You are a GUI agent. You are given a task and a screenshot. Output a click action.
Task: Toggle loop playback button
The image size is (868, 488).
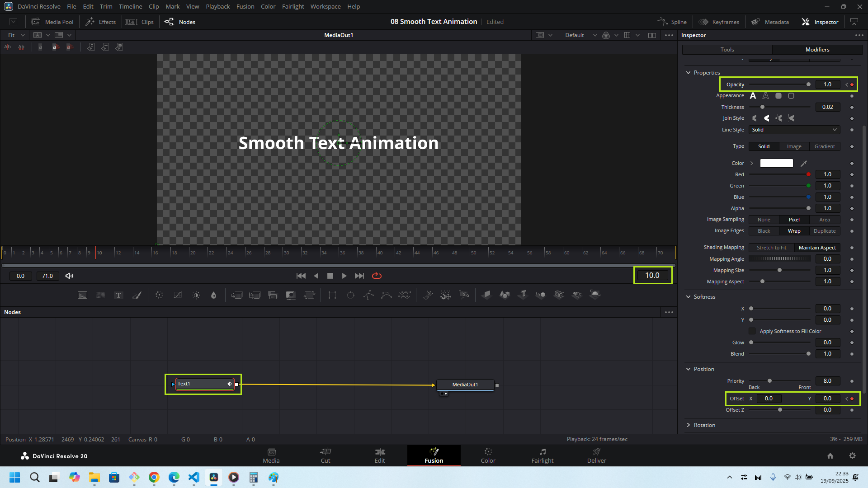(x=377, y=276)
